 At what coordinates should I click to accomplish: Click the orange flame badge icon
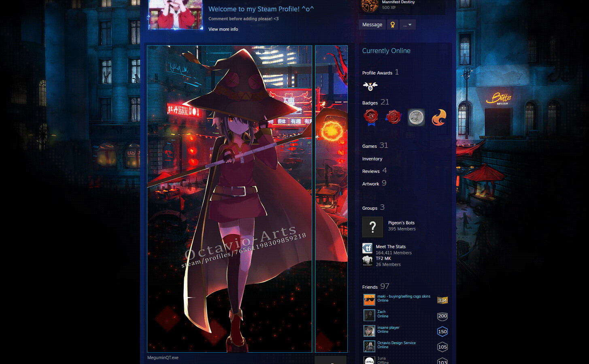pos(439,117)
